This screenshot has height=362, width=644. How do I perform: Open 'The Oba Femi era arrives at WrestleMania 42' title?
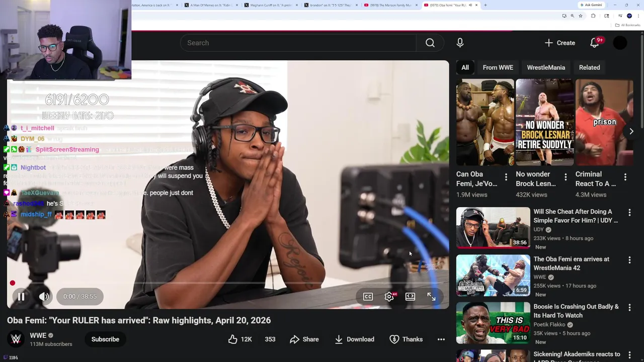point(571,263)
